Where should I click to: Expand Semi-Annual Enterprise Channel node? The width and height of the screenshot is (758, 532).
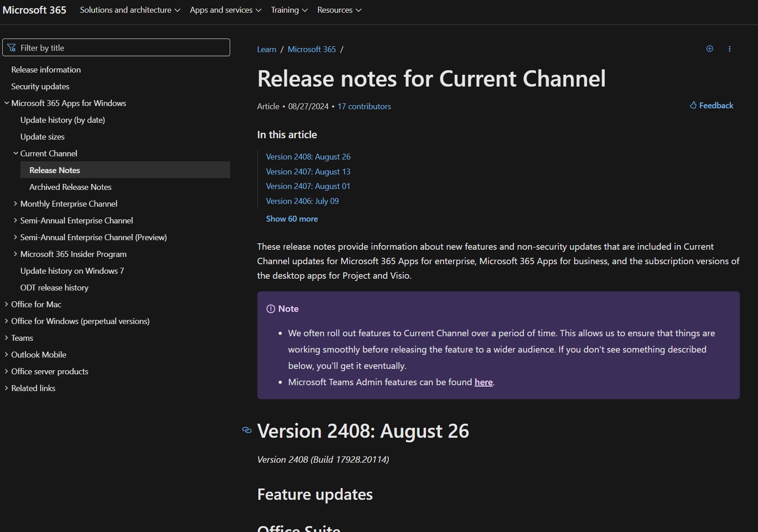pos(76,221)
